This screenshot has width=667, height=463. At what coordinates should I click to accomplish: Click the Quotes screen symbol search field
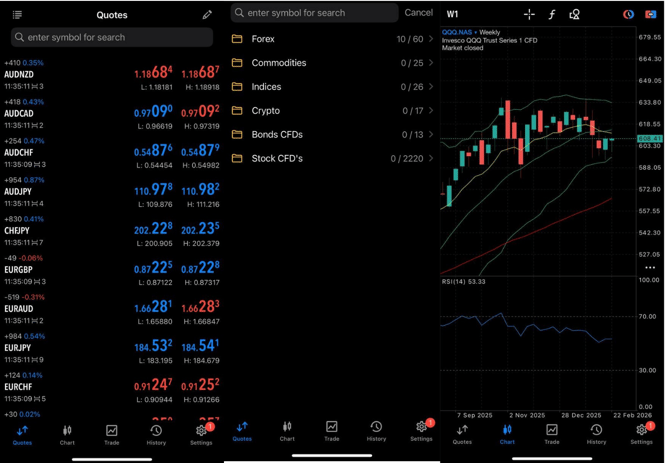[x=112, y=37]
